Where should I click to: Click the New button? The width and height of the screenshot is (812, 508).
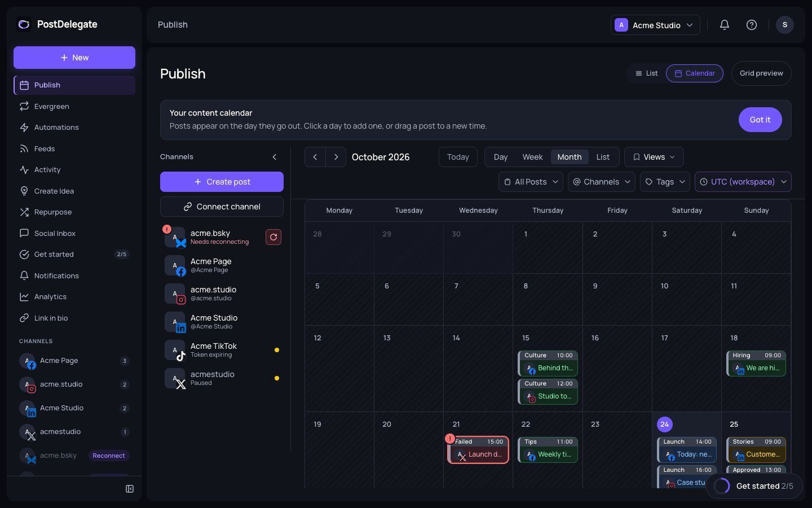(74, 58)
